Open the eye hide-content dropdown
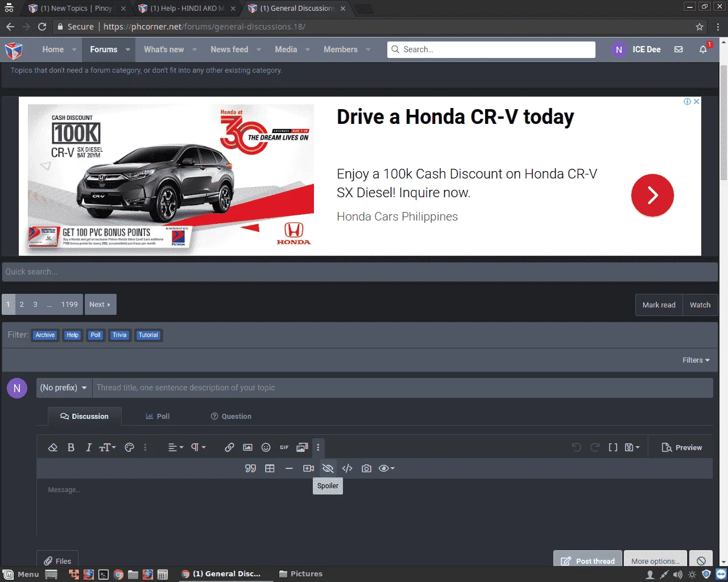Image resolution: width=728 pixels, height=582 pixels. (x=387, y=468)
